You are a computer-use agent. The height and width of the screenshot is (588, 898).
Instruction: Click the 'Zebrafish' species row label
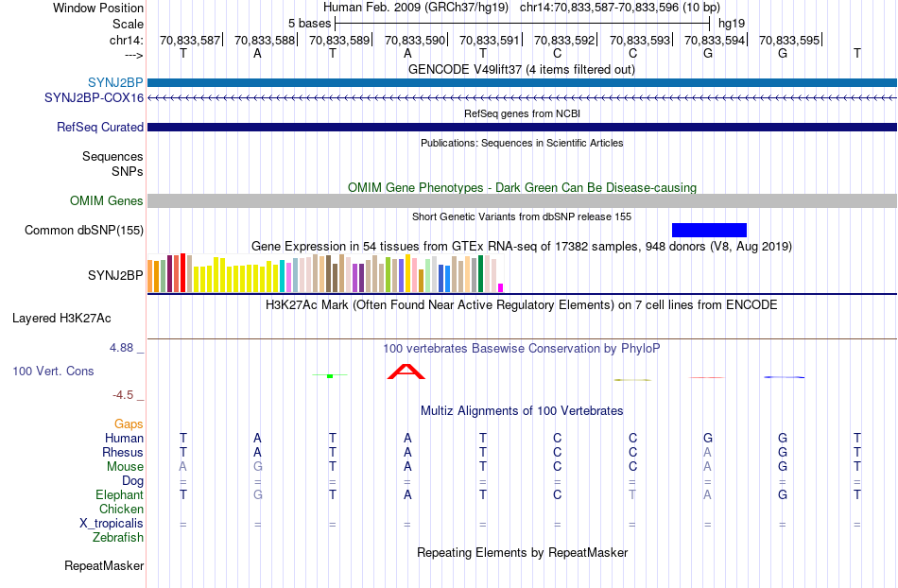click(x=118, y=538)
